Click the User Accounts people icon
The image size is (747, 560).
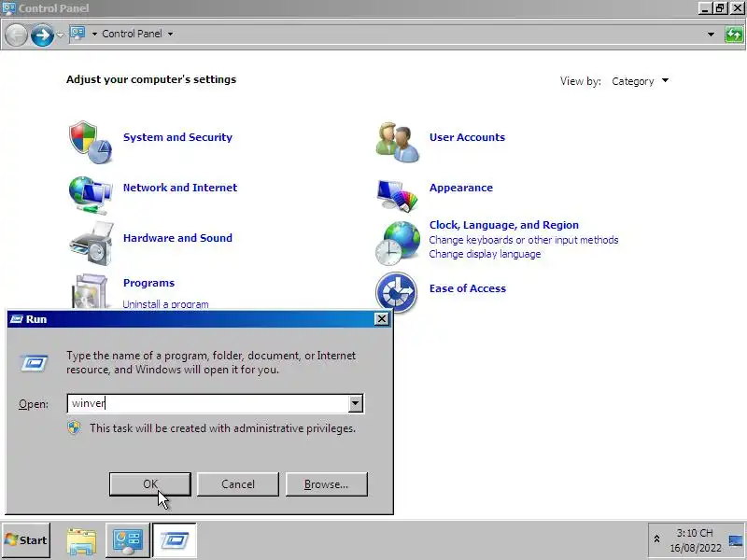(398, 142)
